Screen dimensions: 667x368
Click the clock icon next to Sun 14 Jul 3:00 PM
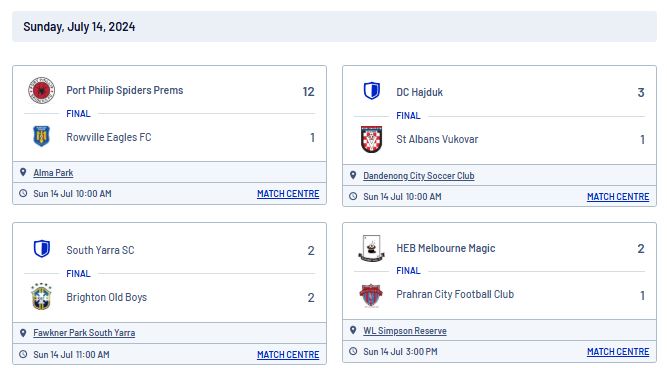click(x=353, y=351)
